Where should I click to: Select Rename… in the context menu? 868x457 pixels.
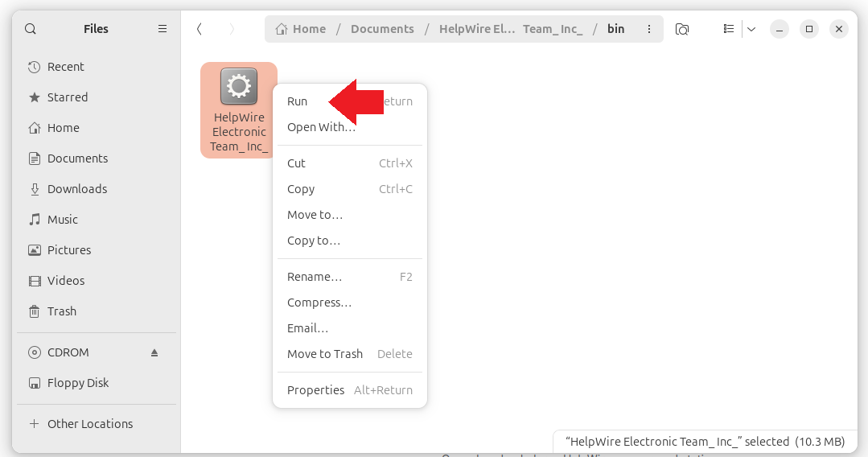click(350, 277)
